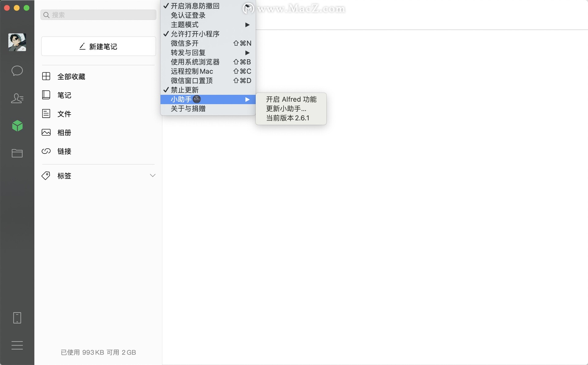Image resolution: width=588 pixels, height=365 pixels.
Task: Click the 新建笔记 button
Action: [99, 46]
